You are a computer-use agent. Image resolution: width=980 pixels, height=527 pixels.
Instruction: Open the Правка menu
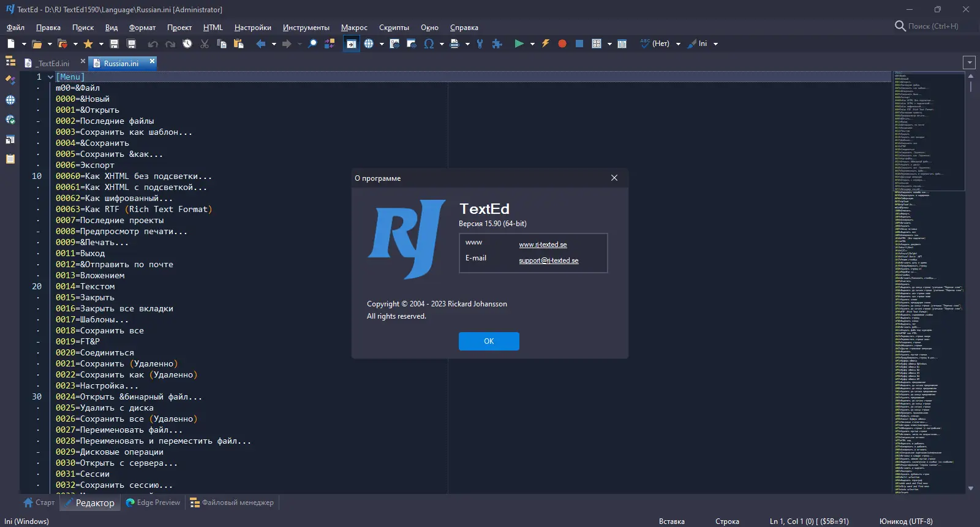48,28
